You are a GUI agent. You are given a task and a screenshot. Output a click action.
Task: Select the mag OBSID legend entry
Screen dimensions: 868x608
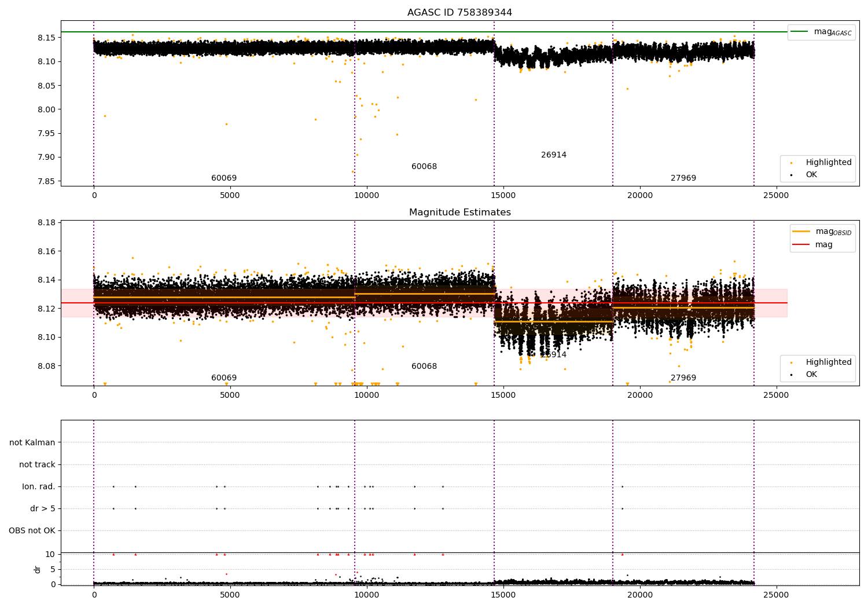pyautogui.click(x=822, y=232)
